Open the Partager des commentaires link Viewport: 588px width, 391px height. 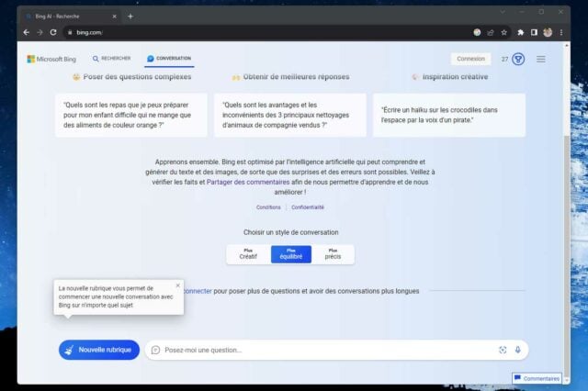click(x=248, y=182)
